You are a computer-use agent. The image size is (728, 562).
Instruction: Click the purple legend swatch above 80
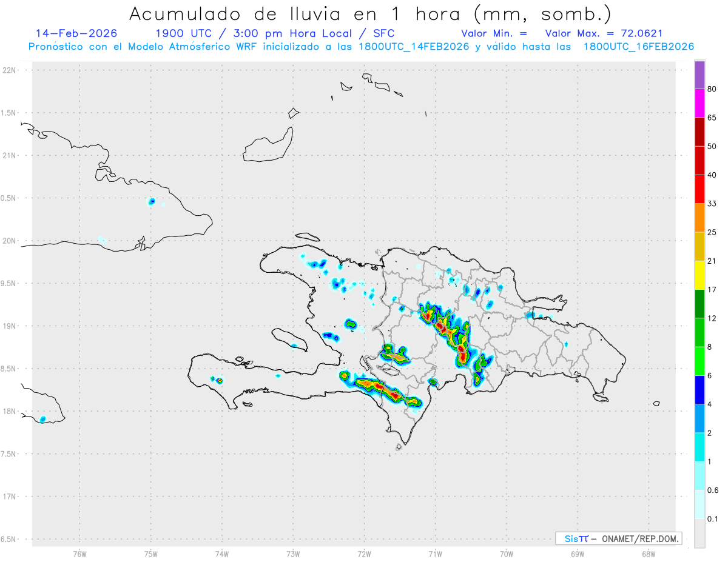pos(699,75)
